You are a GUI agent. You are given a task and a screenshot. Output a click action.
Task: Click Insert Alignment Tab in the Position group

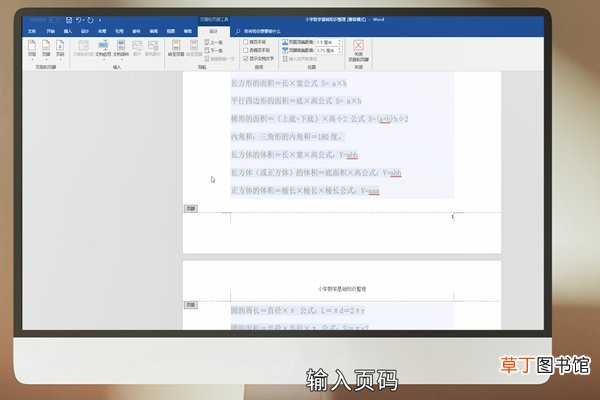pos(300,59)
